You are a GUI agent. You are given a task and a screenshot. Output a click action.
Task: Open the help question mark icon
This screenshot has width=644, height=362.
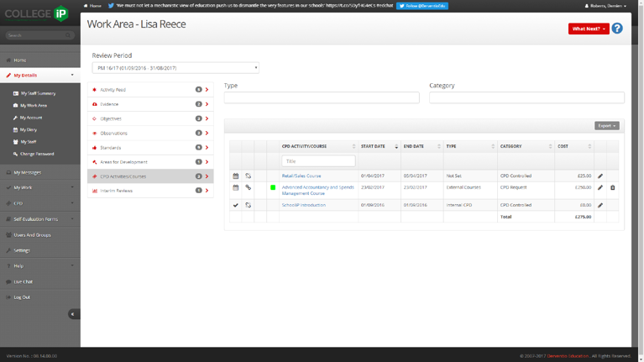coord(617,29)
